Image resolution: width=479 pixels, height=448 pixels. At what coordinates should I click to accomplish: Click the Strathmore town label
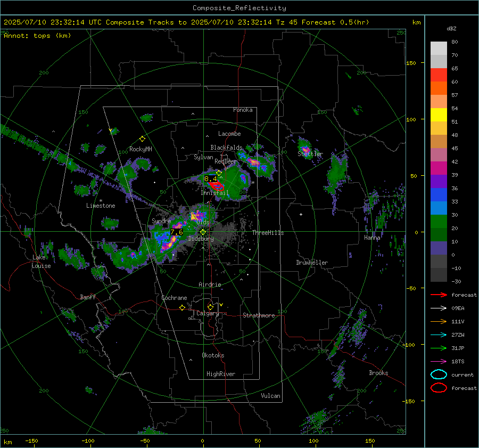click(259, 315)
